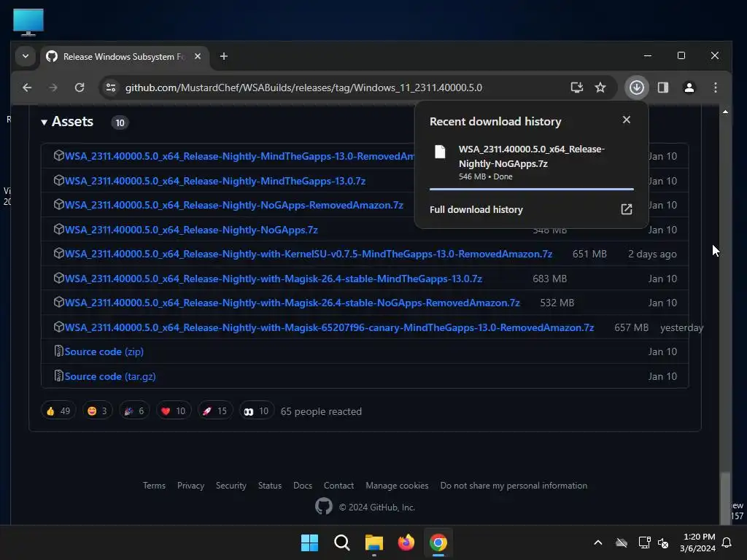Click package icon beside KernelSU asset
The image size is (747, 560).
click(x=58, y=253)
